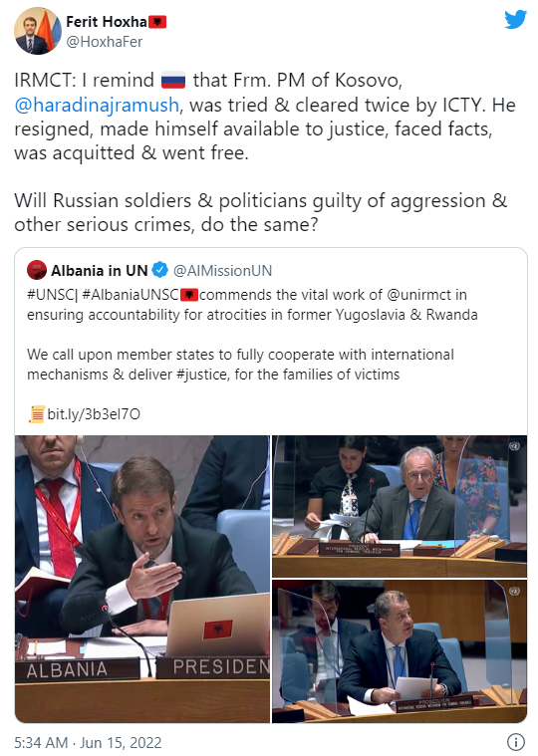This screenshot has width=538, height=756.
Task: Click the Twitter bird logo
Action: coord(515,20)
